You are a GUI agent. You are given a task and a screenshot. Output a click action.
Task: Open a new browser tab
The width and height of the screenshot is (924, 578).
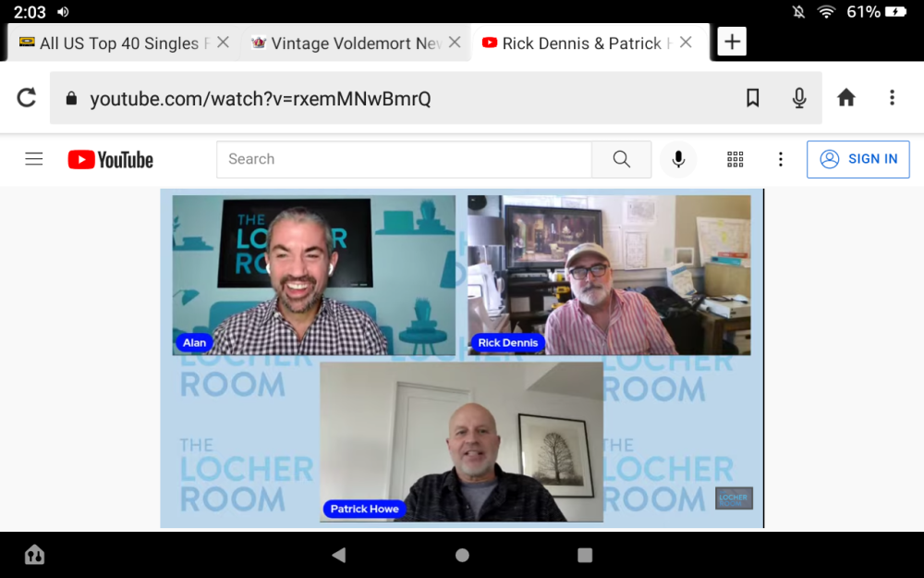pos(732,42)
